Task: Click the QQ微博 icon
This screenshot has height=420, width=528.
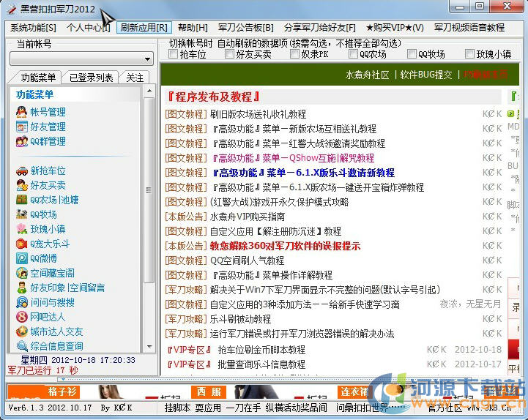Action: [22, 258]
